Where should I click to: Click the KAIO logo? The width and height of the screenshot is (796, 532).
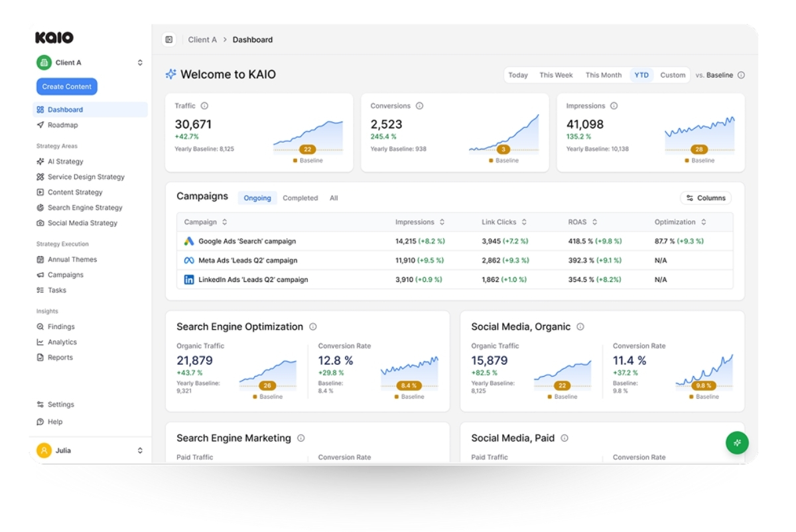pos(55,38)
